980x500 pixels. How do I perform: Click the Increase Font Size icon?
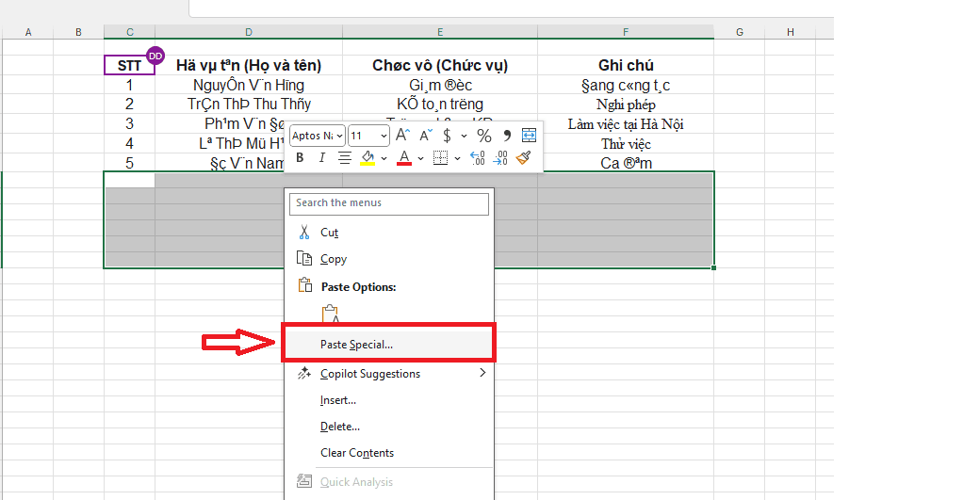pos(402,136)
